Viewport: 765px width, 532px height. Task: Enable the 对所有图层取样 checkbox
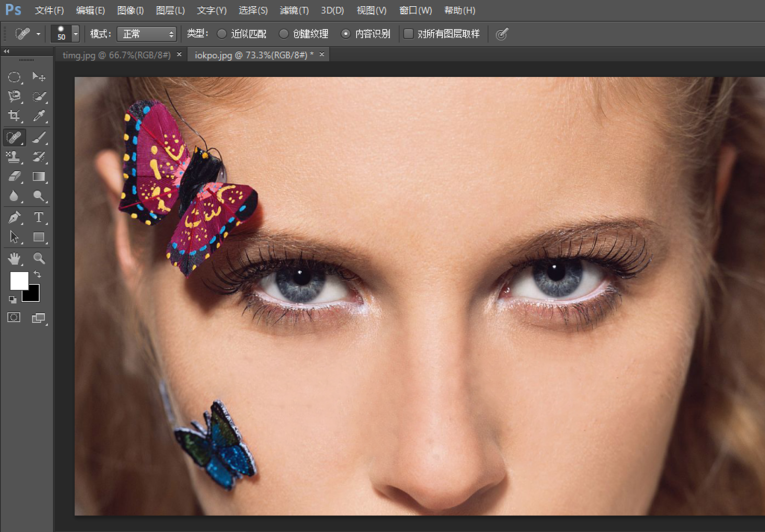click(408, 34)
